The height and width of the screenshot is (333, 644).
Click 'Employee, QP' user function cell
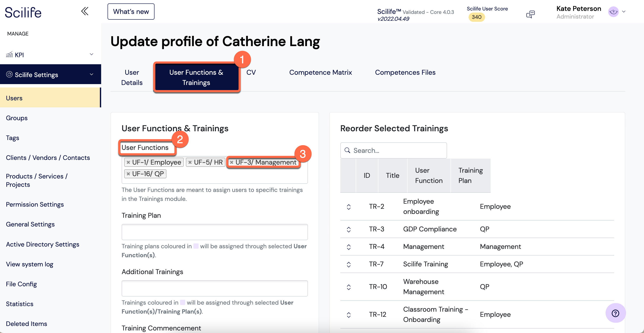point(501,264)
